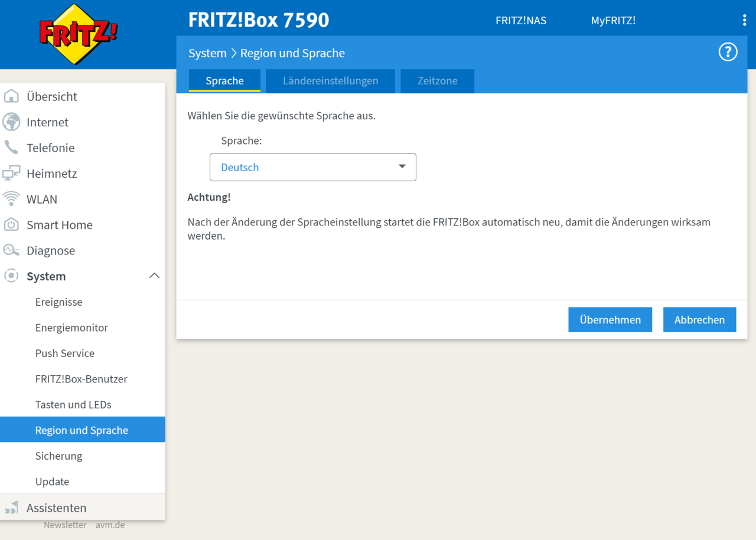This screenshot has width=756, height=540.
Task: Click the Smart Home power icon
Action: click(x=11, y=225)
